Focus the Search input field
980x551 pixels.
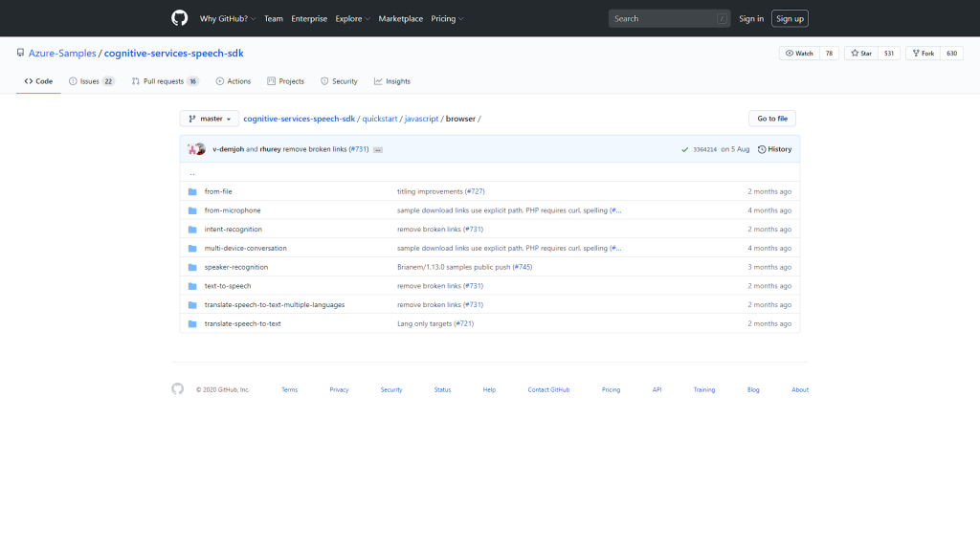(669, 19)
